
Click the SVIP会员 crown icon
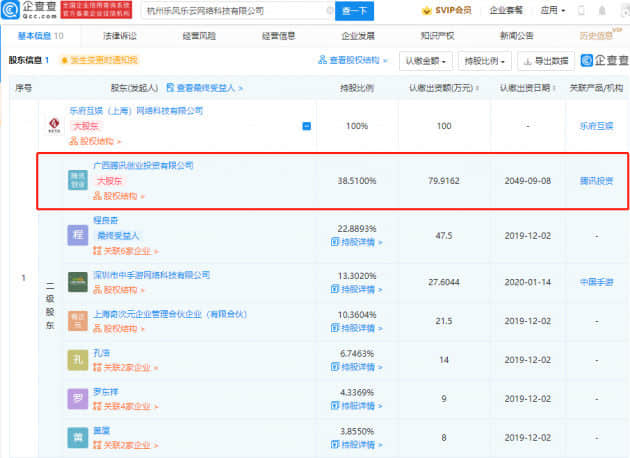(x=426, y=11)
